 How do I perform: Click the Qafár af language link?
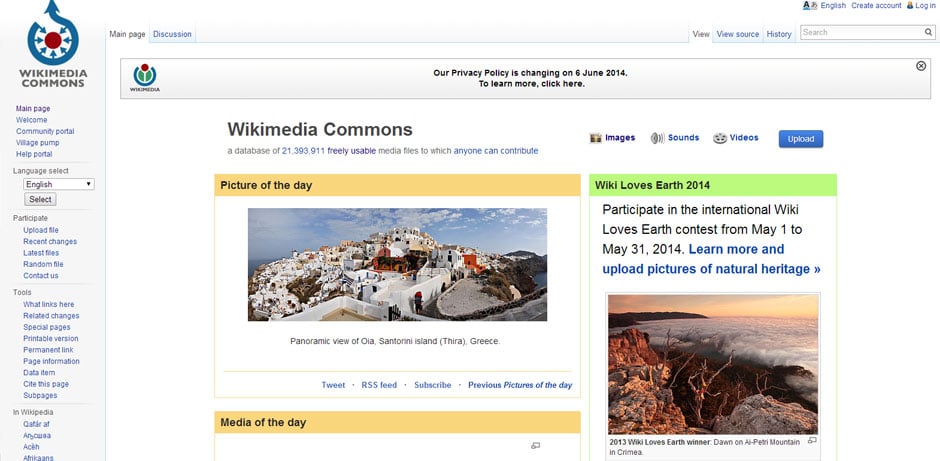[x=36, y=424]
